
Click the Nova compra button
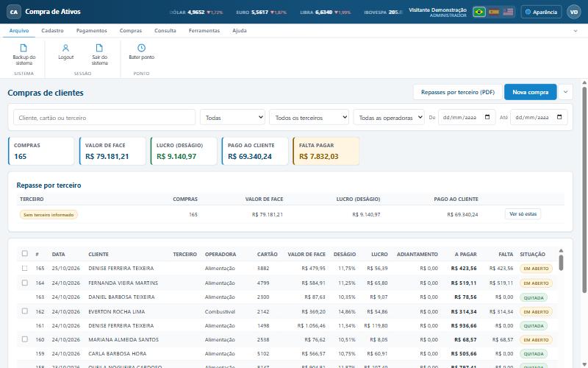[530, 92]
